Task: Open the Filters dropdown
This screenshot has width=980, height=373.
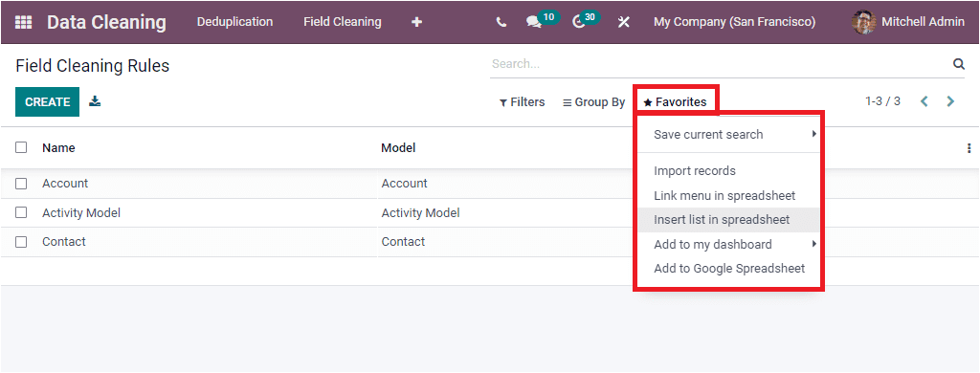Action: pyautogui.click(x=522, y=101)
